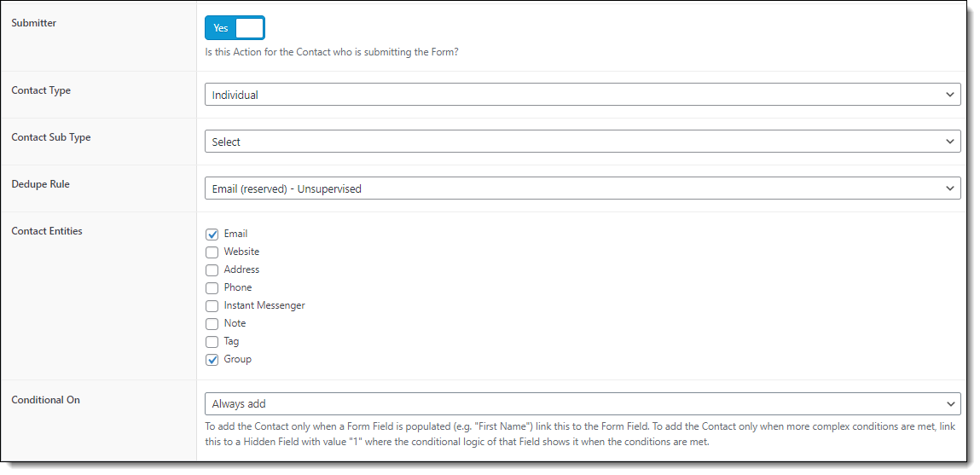
Task: Click the Email option label
Action: coord(235,233)
